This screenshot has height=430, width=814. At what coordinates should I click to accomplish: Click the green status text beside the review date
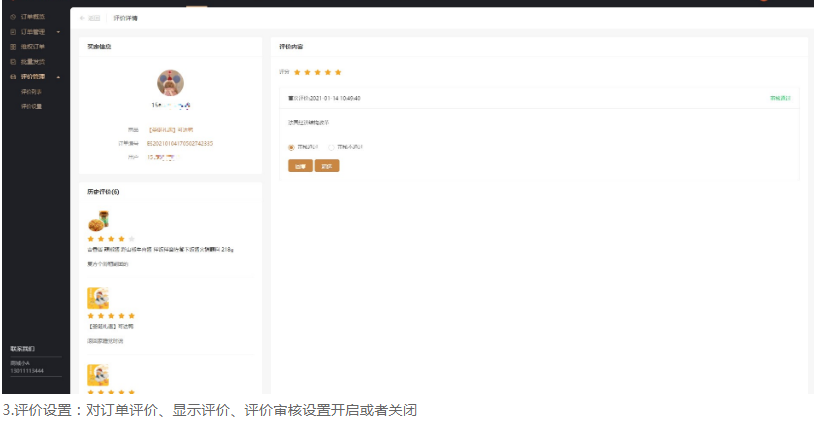pos(780,98)
